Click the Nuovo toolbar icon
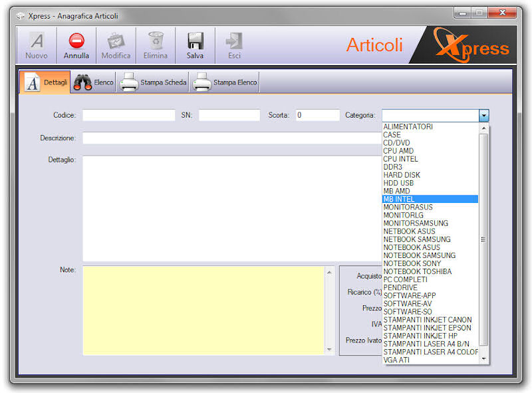This screenshot has height=393, width=532. (37, 41)
